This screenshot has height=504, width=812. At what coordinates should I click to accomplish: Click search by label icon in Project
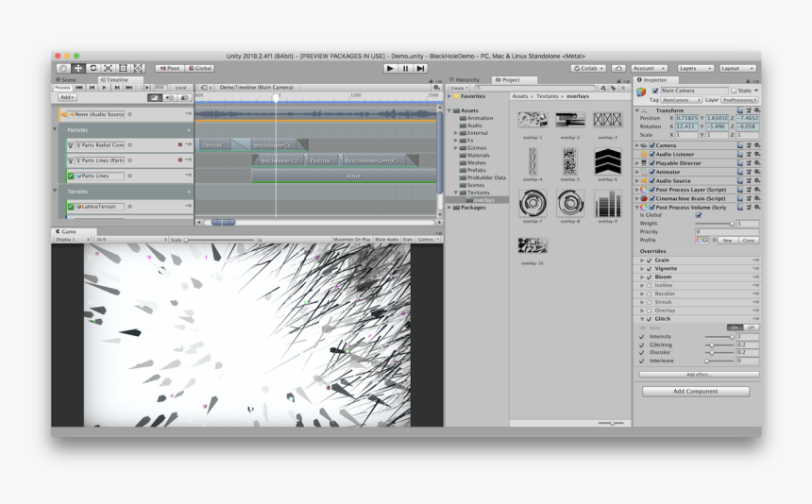coord(613,88)
